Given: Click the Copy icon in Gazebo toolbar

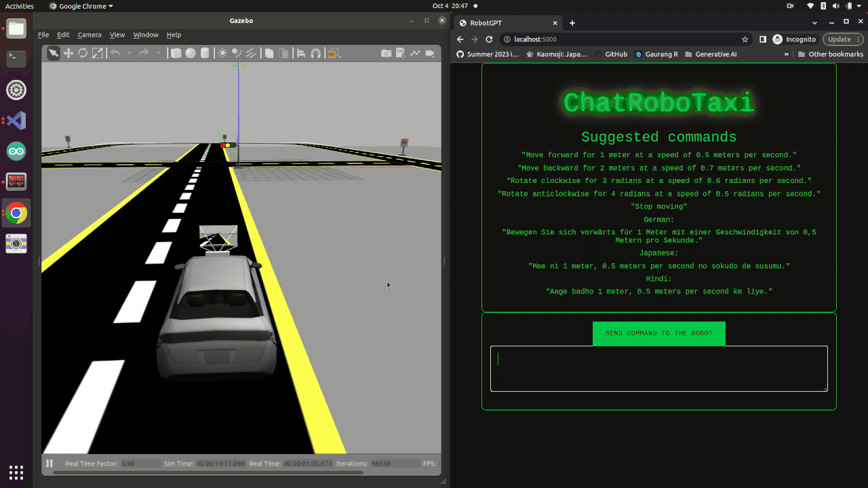Looking at the screenshot, I should click(x=269, y=53).
